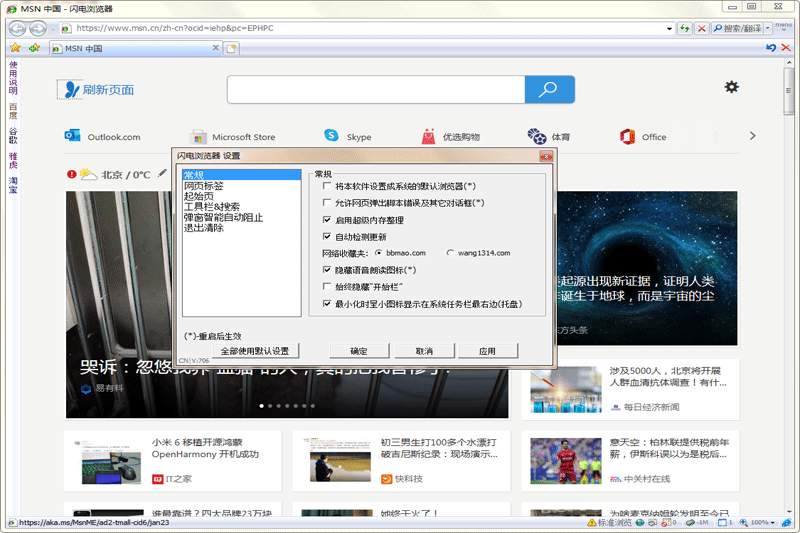This screenshot has height=533, width=800.
Task: Show more shortcuts with right chevron
Action: (753, 136)
